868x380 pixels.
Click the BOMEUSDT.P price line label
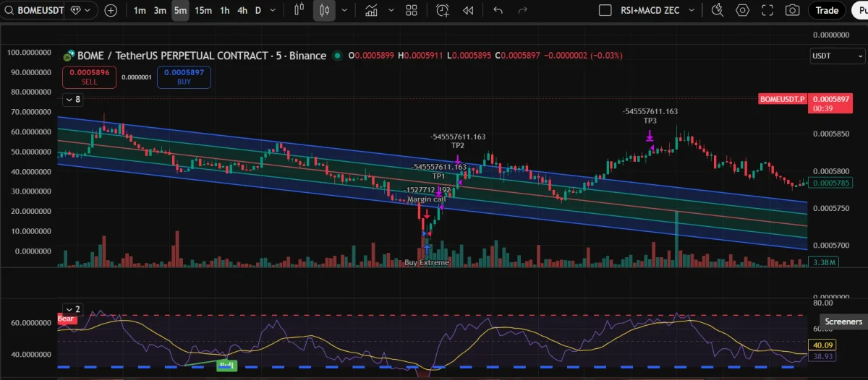coord(782,98)
